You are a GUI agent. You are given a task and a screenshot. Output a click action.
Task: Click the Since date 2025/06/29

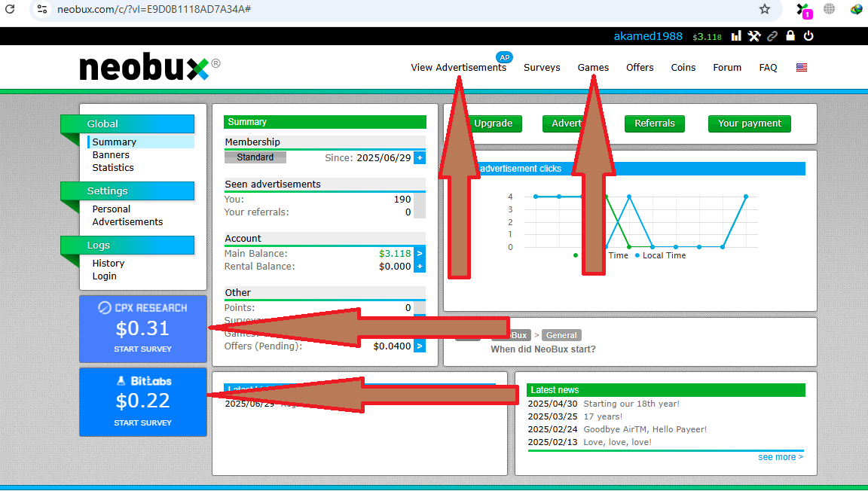(384, 157)
